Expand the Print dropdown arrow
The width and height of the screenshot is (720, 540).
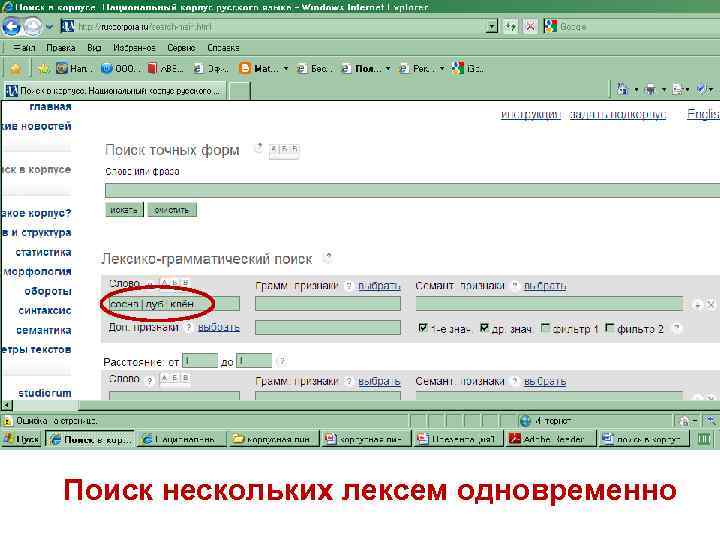(x=664, y=90)
